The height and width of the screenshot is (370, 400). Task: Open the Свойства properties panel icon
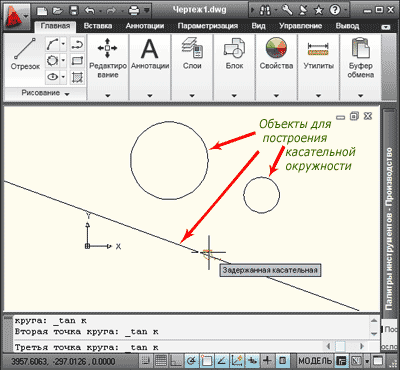tap(276, 54)
